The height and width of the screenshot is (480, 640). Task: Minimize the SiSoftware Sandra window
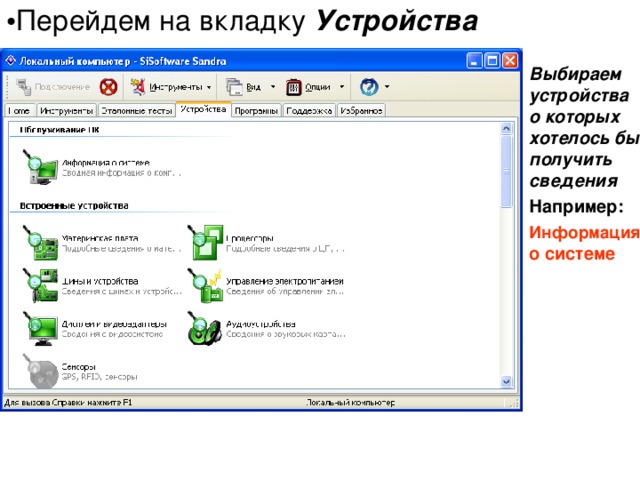point(474,61)
